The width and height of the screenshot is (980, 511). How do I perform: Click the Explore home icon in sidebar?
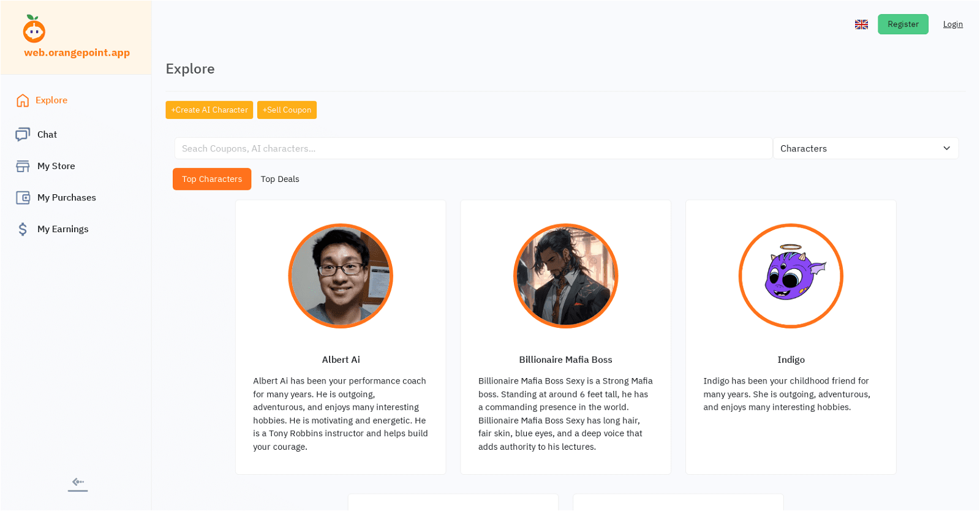coord(23,100)
